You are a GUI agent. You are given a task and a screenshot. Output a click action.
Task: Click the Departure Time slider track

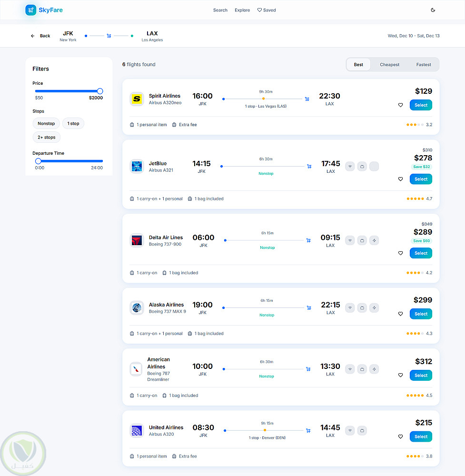pyautogui.click(x=69, y=161)
